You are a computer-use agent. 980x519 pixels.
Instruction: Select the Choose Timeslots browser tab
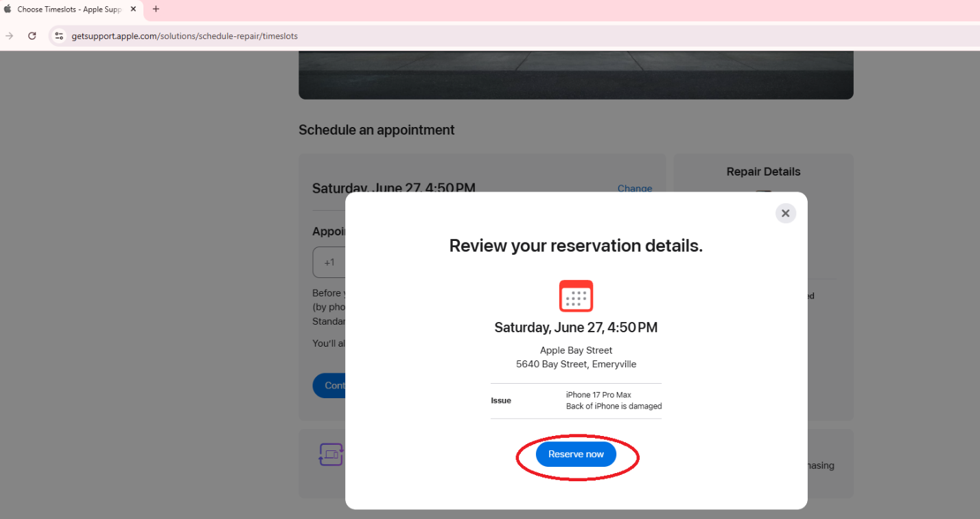tap(71, 10)
